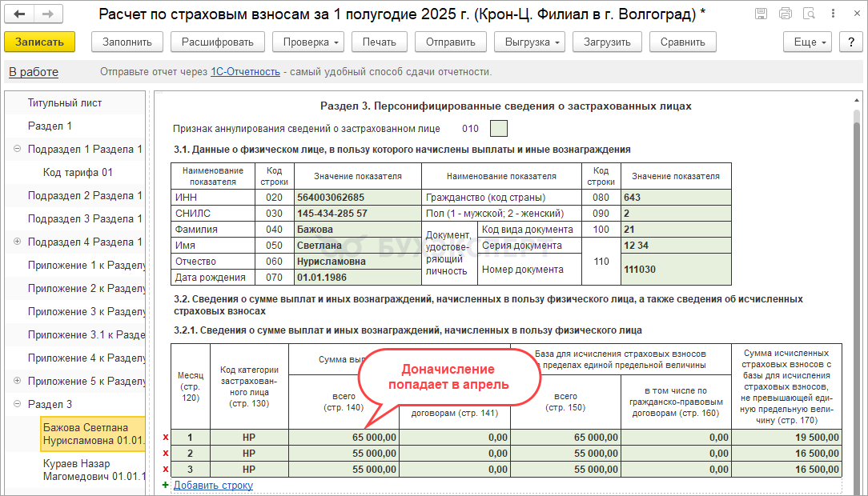Click the Загрузить button
Viewport: 868px width, 496px height.
(607, 42)
